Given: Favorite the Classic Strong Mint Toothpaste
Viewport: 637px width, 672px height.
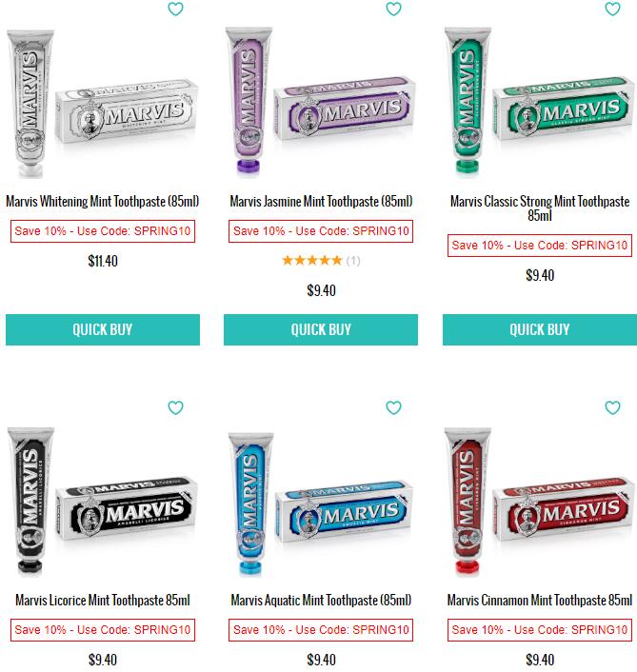Looking at the screenshot, I should pos(612,9).
